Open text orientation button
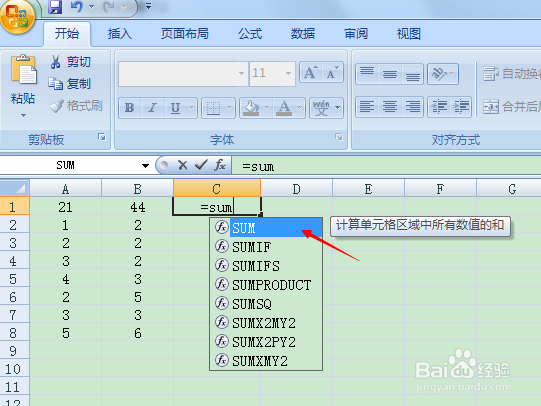The image size is (541, 406). point(443,74)
